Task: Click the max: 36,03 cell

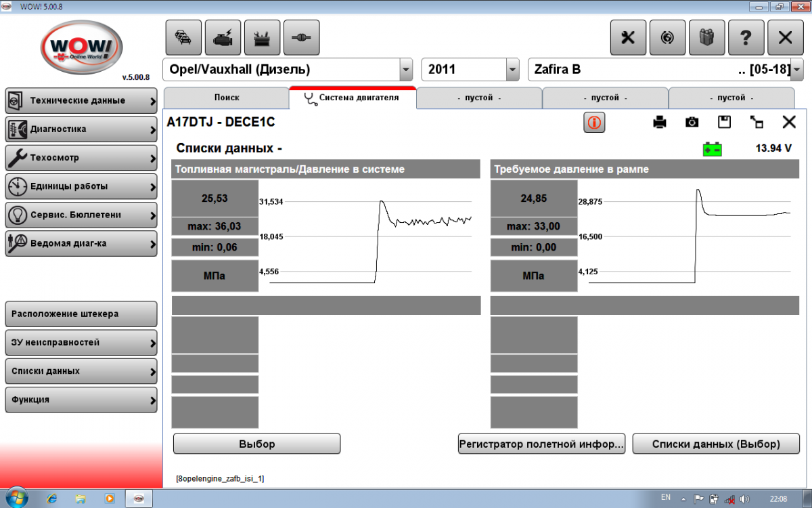Action: (x=215, y=226)
